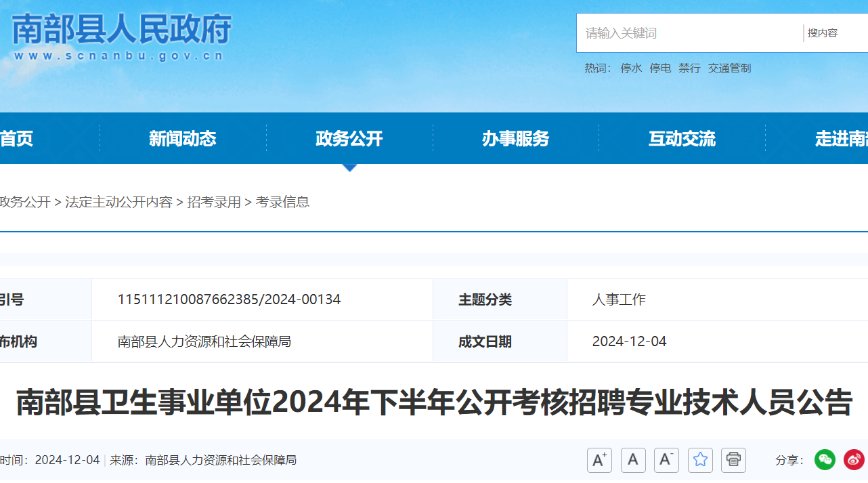Open the 法定主动公开内容 breadcrumb link
868x483 pixels.
118,202
